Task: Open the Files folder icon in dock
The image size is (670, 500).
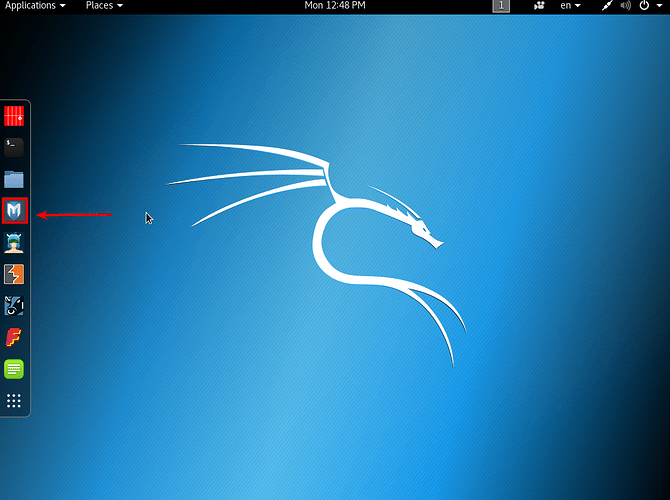Action: (14, 179)
